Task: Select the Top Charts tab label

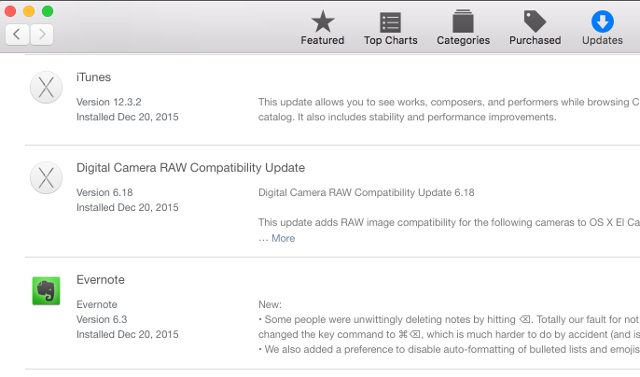Action: (x=391, y=40)
